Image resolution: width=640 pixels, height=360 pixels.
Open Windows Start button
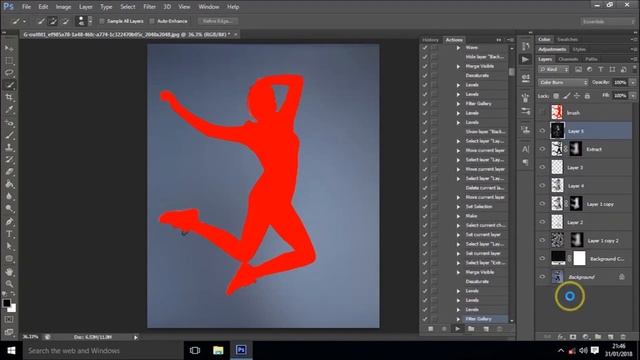11,351
